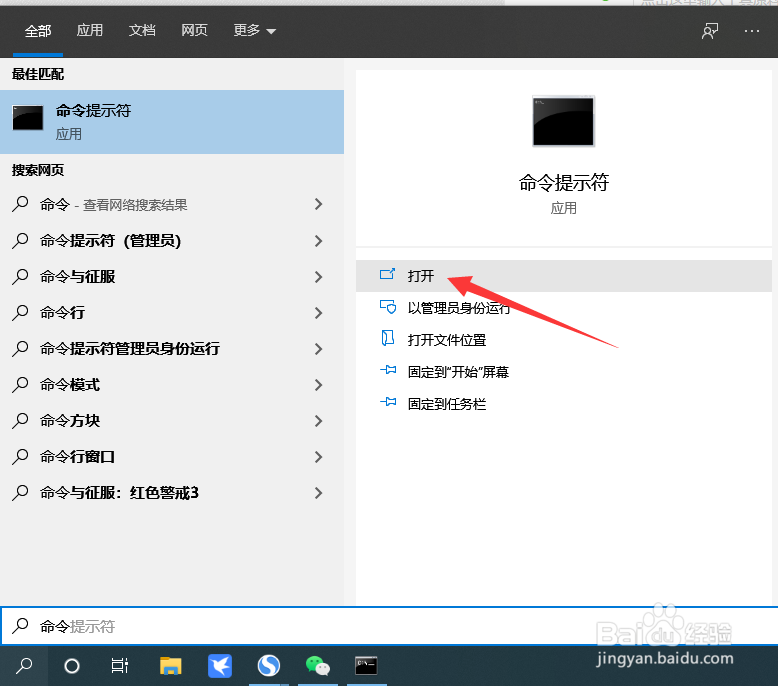The height and width of the screenshot is (686, 778).
Task: Click the pin icon beside 固定到任务栏
Action: 388,402
